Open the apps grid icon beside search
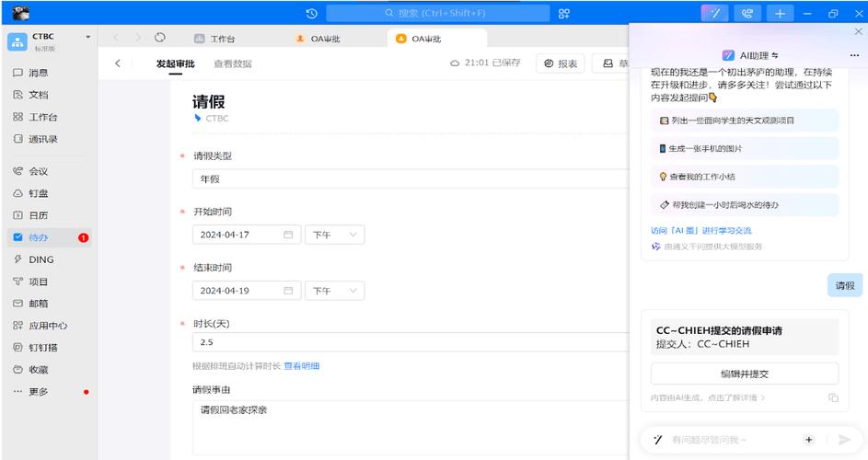The image size is (868, 460). [x=563, y=13]
